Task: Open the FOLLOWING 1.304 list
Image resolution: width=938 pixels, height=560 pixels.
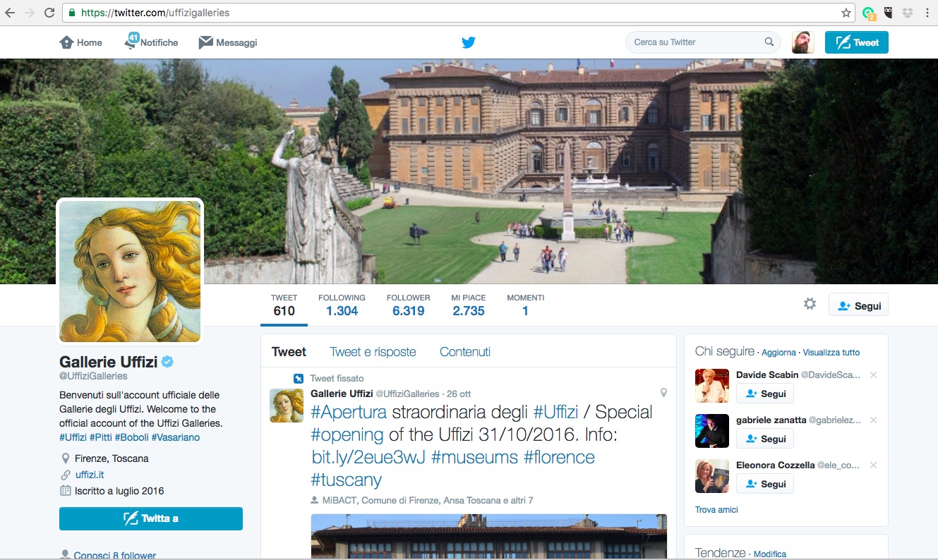Action: (x=342, y=305)
